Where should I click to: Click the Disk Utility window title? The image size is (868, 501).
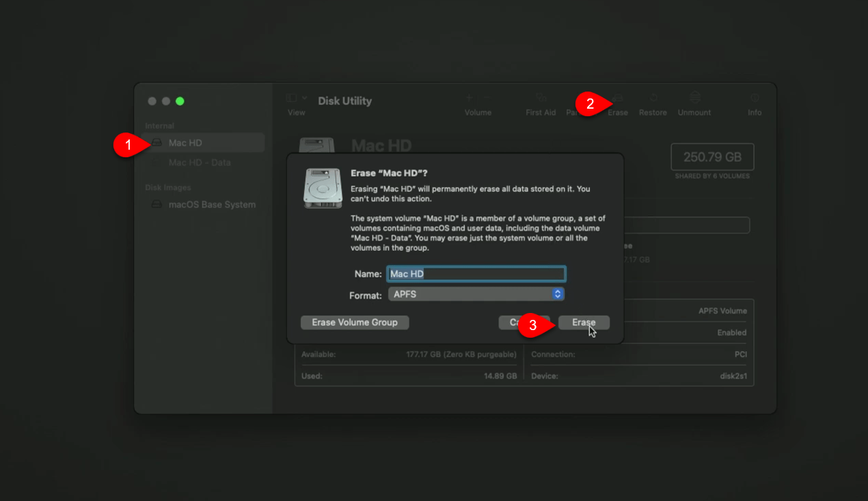(x=345, y=101)
